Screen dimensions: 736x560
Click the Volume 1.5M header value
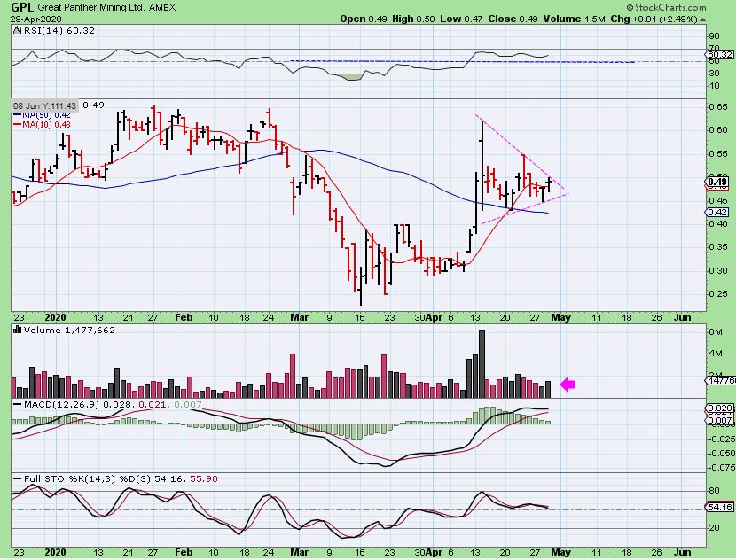[x=574, y=19]
